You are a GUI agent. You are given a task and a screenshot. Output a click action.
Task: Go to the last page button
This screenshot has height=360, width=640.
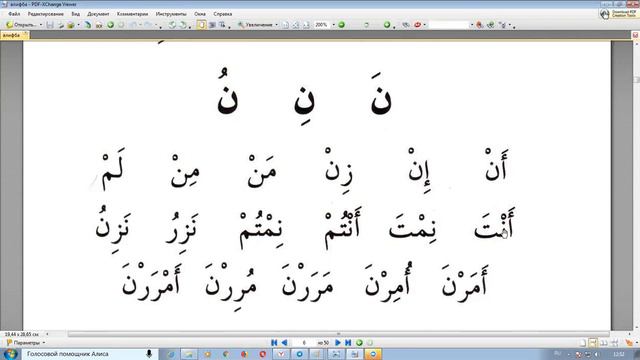click(348, 343)
